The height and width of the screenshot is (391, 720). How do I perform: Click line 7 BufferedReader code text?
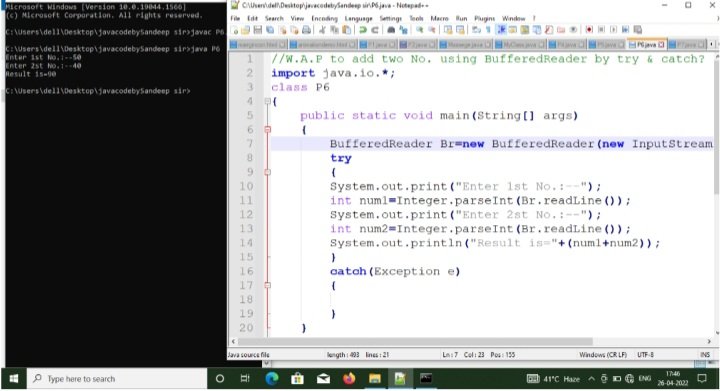click(x=521, y=144)
